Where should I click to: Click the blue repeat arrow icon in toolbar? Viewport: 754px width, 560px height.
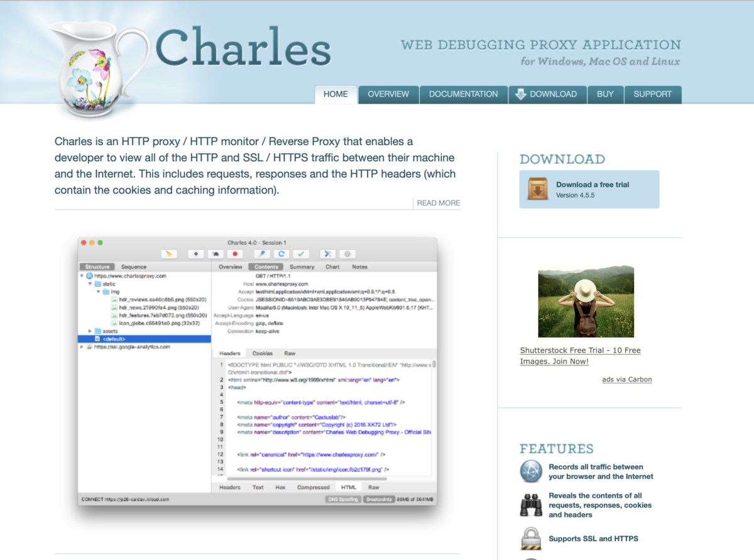282,254
